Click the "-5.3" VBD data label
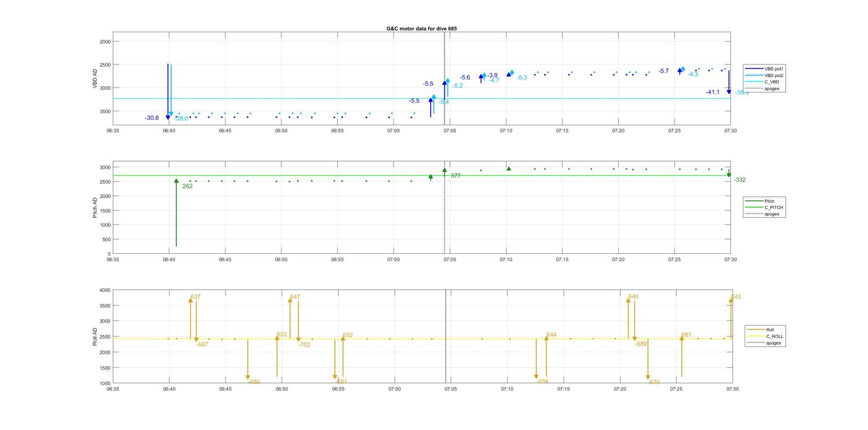The height and width of the screenshot is (430, 868). 522,78
